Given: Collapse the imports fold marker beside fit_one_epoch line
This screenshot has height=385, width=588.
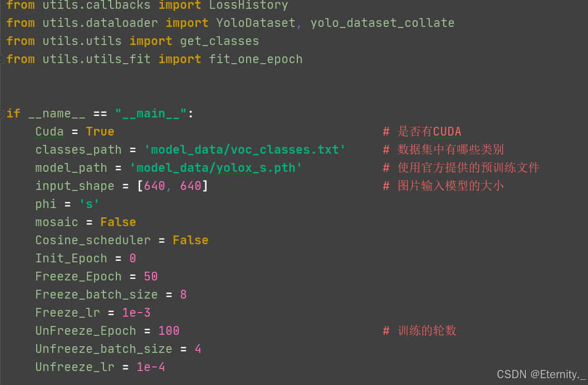Looking at the screenshot, I should 2,59.
